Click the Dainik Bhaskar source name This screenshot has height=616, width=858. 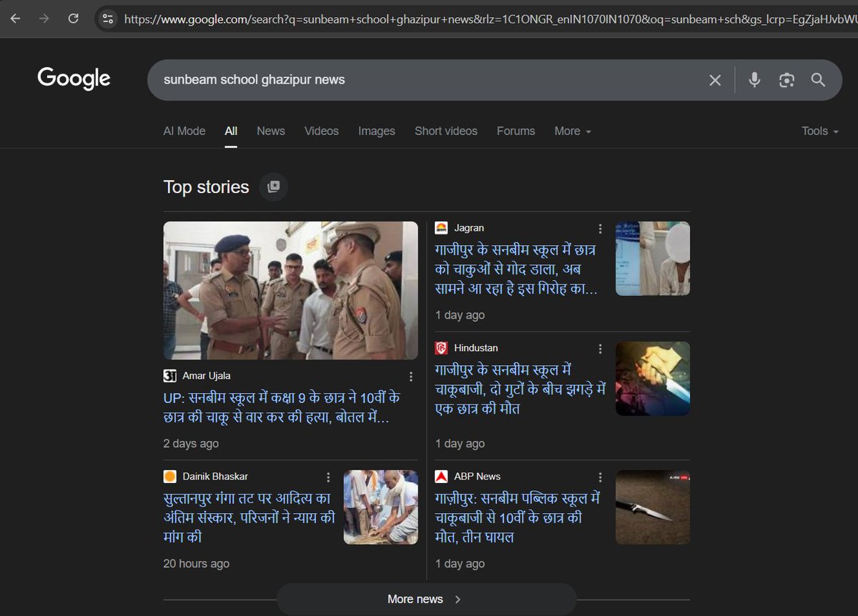(215, 477)
